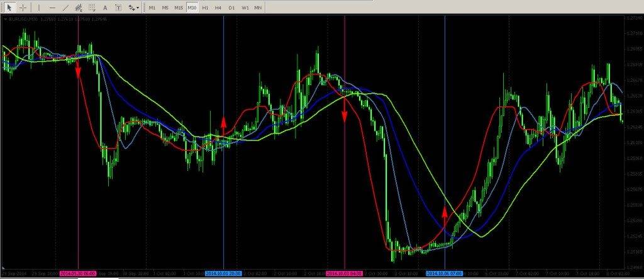Choose the Draw Vertical Line tool
Viewport: 644px width, 279px height.
click(39, 8)
